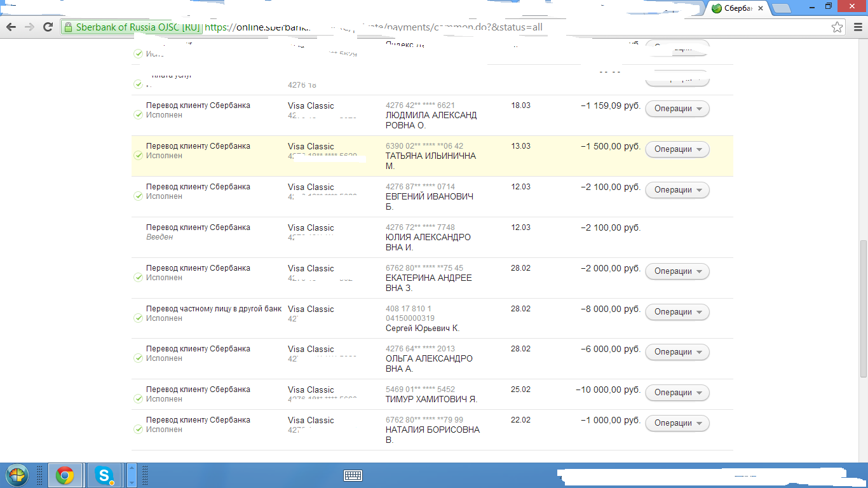This screenshot has width=868, height=488.
Task: Click card number 4276 42** **** 6621
Action: 420,105
